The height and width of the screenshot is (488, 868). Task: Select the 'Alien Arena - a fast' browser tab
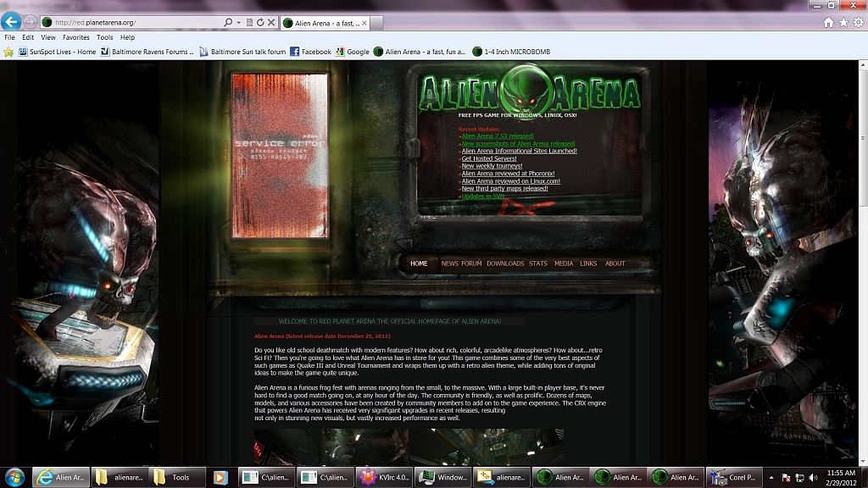click(x=326, y=23)
